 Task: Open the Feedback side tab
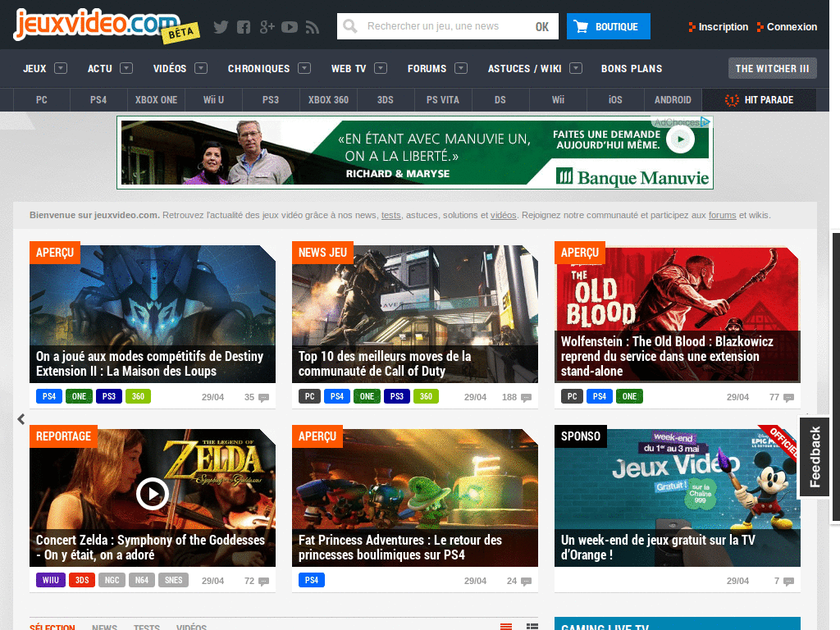click(815, 457)
